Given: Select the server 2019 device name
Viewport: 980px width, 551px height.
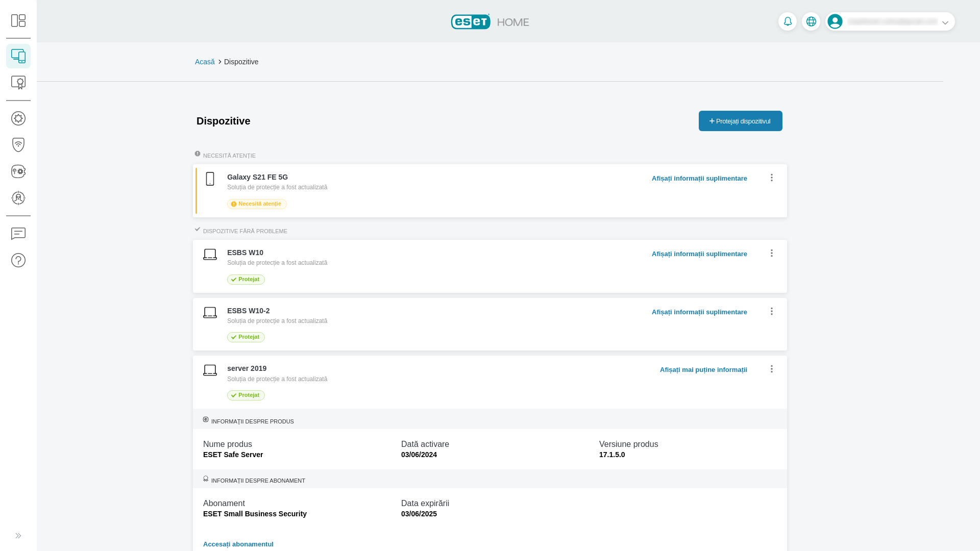Looking at the screenshot, I should point(247,368).
